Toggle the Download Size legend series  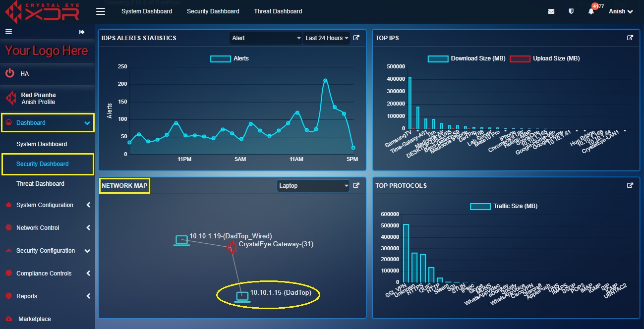tap(467, 58)
